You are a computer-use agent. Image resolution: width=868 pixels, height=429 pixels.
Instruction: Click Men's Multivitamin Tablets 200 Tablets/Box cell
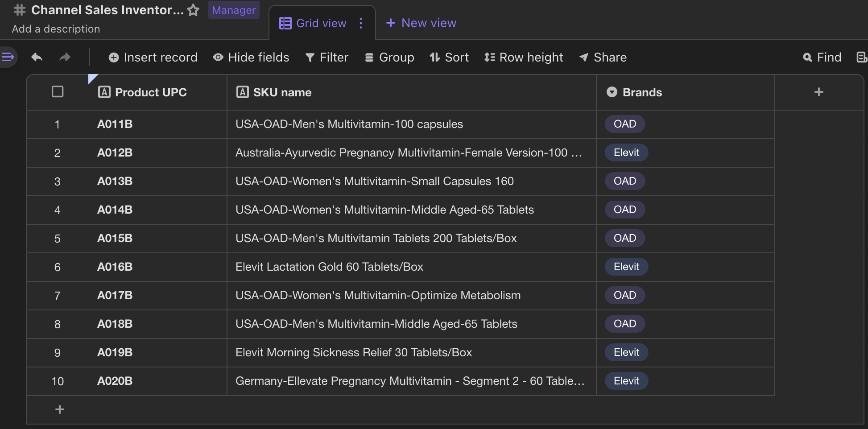(x=412, y=239)
